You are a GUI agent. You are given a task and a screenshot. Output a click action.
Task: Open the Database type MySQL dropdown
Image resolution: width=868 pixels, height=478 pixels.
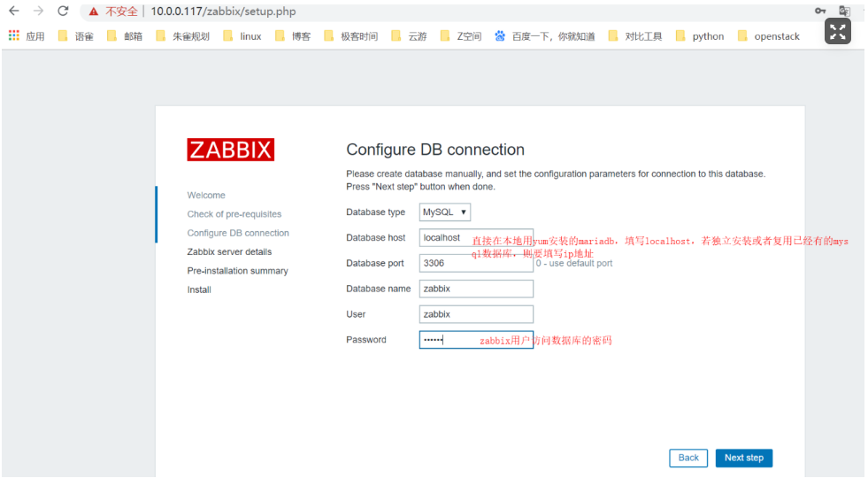[445, 212]
